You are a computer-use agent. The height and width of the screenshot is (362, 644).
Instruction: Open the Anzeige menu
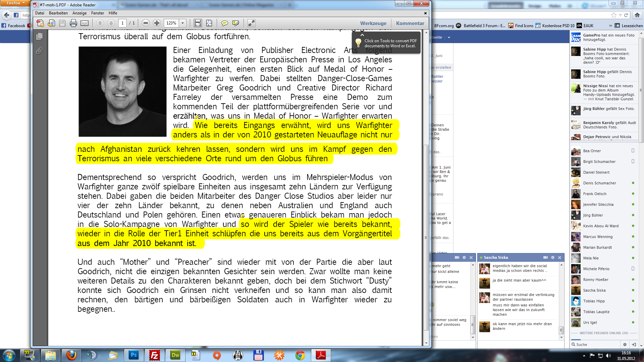click(79, 13)
